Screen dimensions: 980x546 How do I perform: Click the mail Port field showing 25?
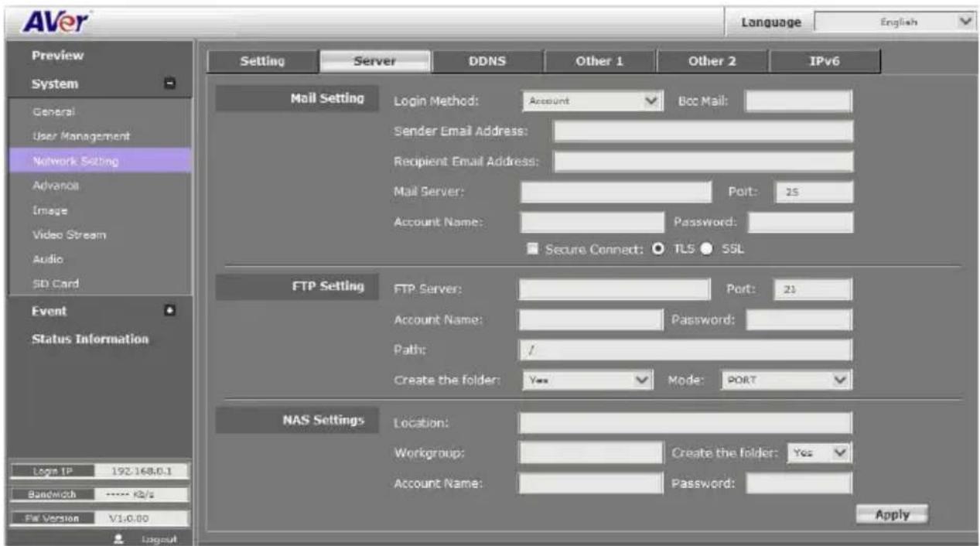814,193
